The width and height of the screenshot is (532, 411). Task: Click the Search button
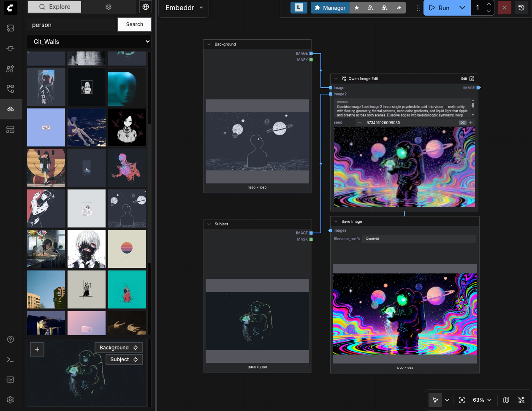[x=134, y=24]
